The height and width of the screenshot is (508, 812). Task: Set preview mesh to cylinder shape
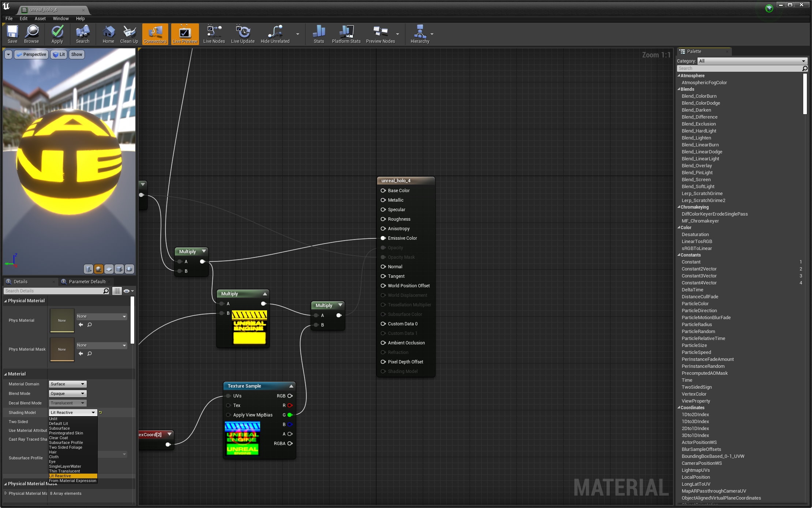[x=89, y=269]
